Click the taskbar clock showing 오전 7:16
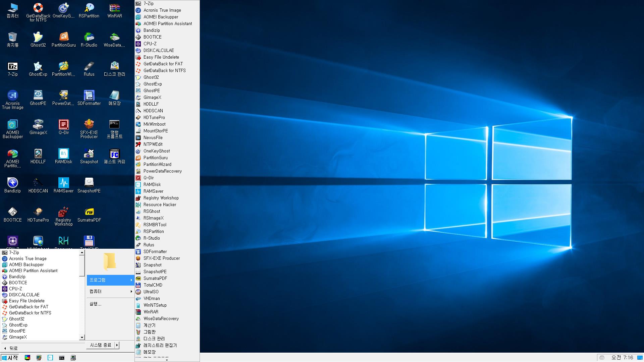Image resolution: width=644 pixels, height=362 pixels. (x=622, y=358)
